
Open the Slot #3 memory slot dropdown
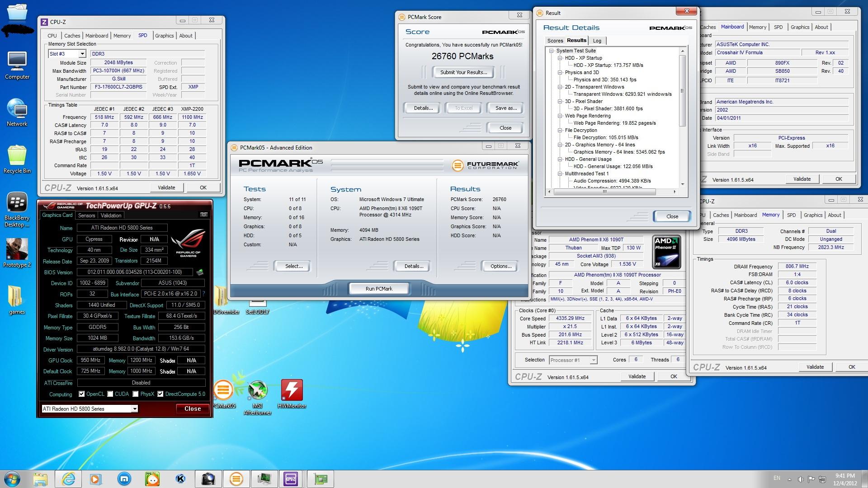[x=82, y=54]
